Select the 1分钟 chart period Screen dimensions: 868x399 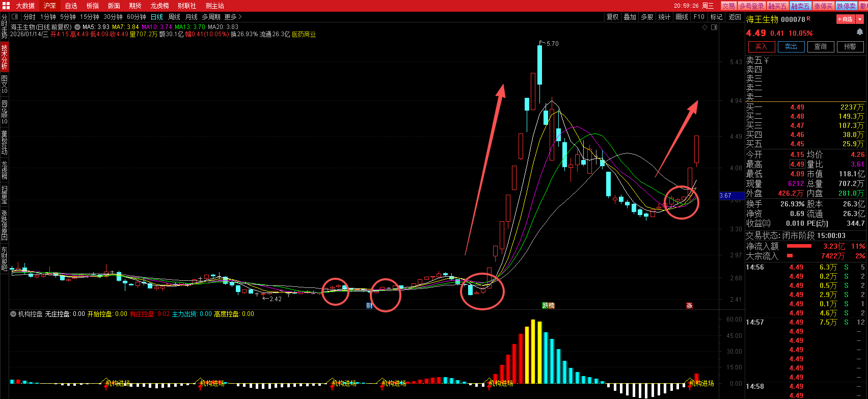click(x=48, y=17)
